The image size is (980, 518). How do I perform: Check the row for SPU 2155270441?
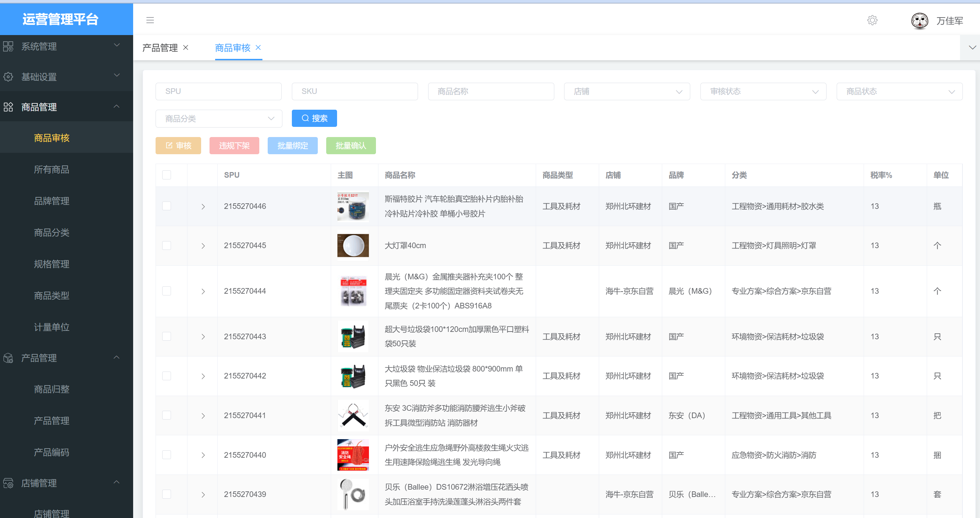(x=167, y=415)
